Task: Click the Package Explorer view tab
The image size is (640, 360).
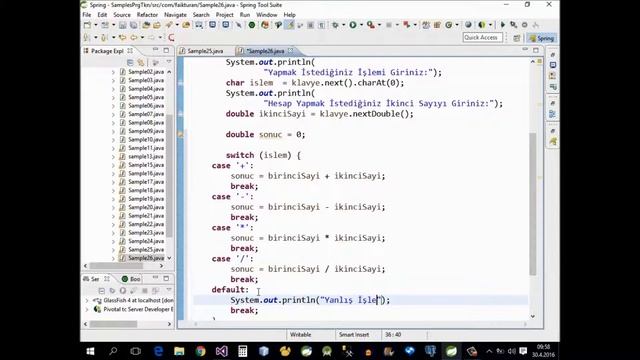Action: pos(107,51)
